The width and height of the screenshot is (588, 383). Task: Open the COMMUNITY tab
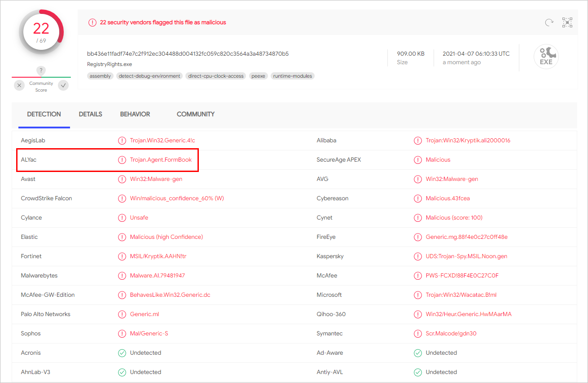click(x=196, y=114)
